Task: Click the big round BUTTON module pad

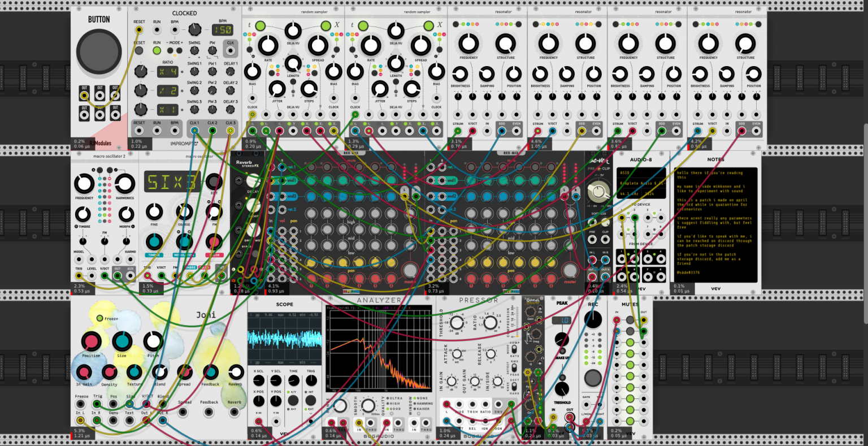Action: 99,51
